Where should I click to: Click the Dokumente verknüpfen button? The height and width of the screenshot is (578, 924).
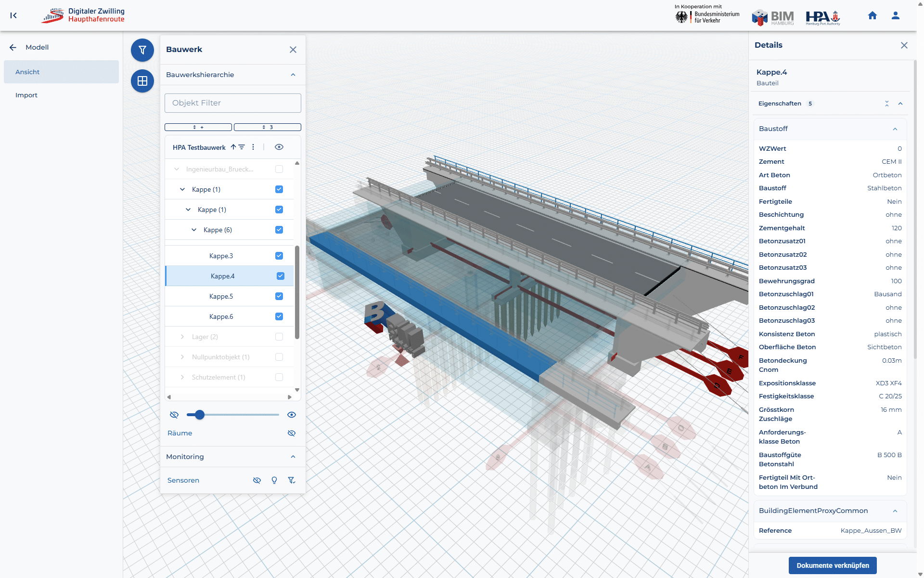(x=833, y=565)
